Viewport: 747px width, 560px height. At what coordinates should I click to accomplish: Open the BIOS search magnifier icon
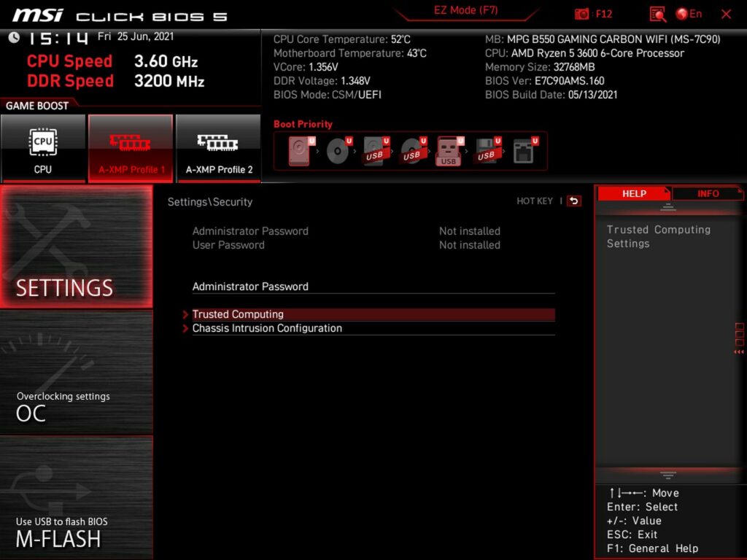point(657,14)
